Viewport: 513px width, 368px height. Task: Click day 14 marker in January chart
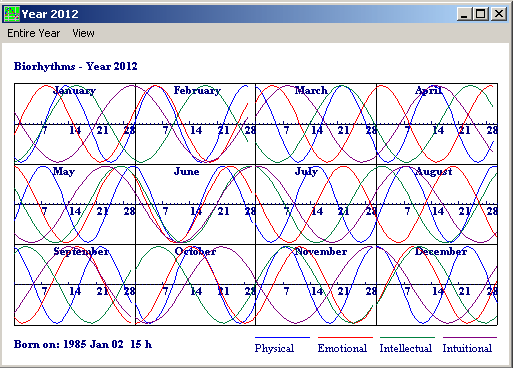click(x=75, y=130)
